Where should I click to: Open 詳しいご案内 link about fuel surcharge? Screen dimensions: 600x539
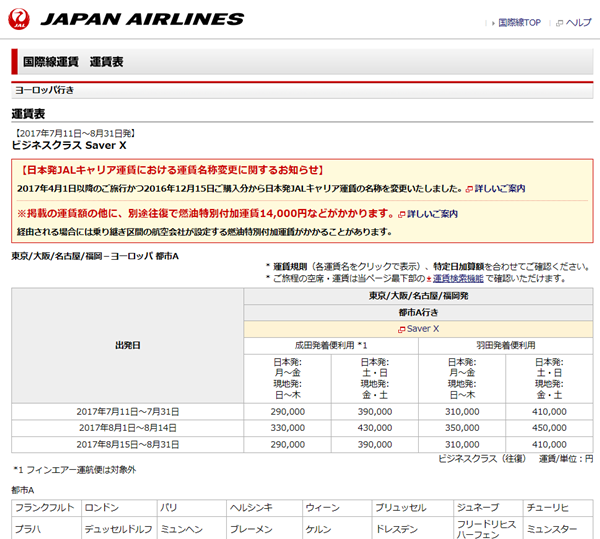click(432, 214)
